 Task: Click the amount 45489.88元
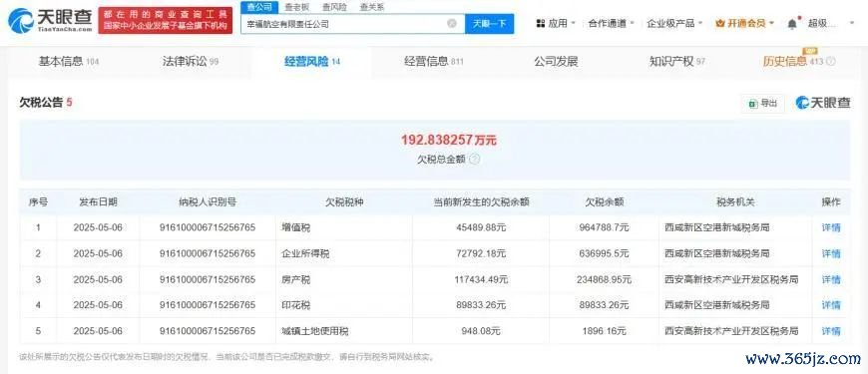pyautogui.click(x=481, y=227)
